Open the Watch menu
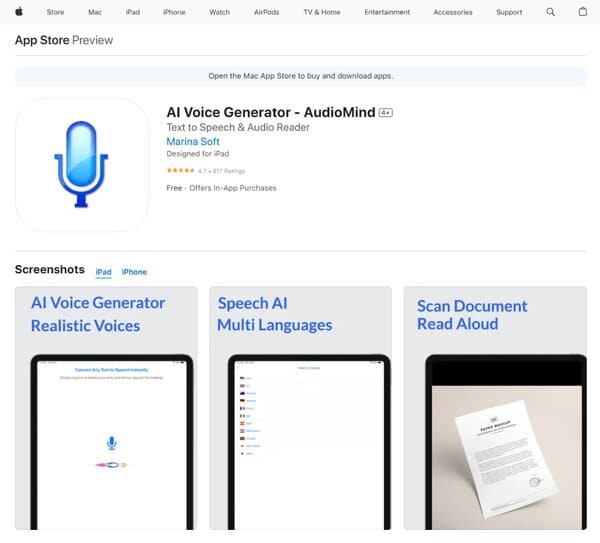Screen dimensions: 600x543 [220, 12]
